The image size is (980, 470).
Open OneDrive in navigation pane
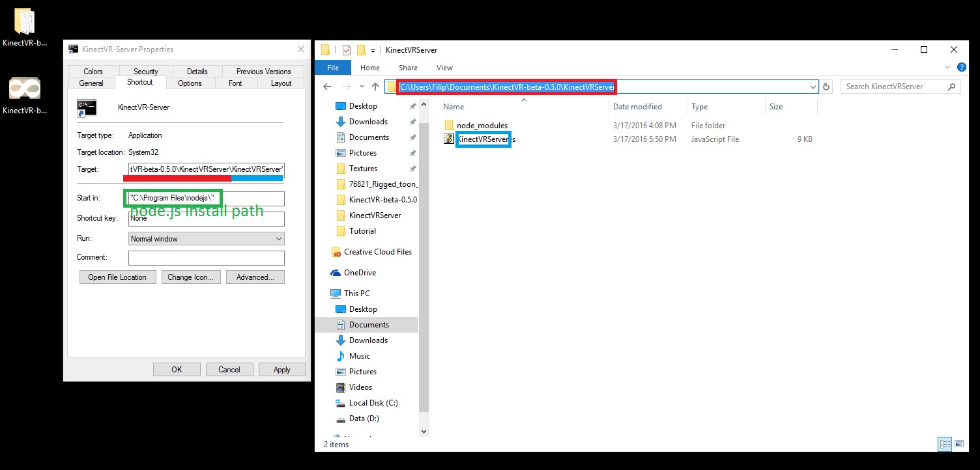pos(360,273)
